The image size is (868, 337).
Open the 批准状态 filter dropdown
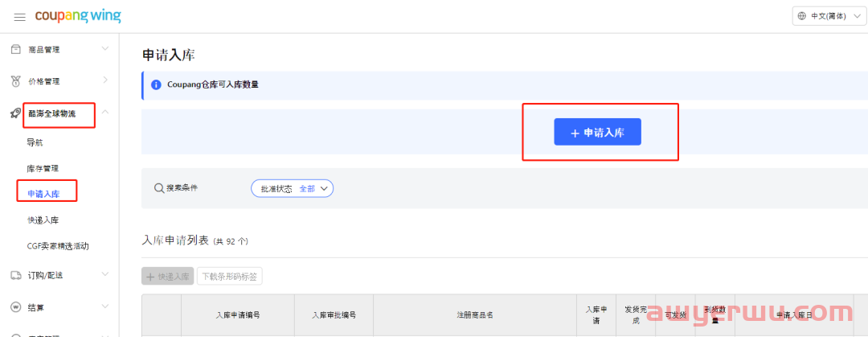(292, 188)
